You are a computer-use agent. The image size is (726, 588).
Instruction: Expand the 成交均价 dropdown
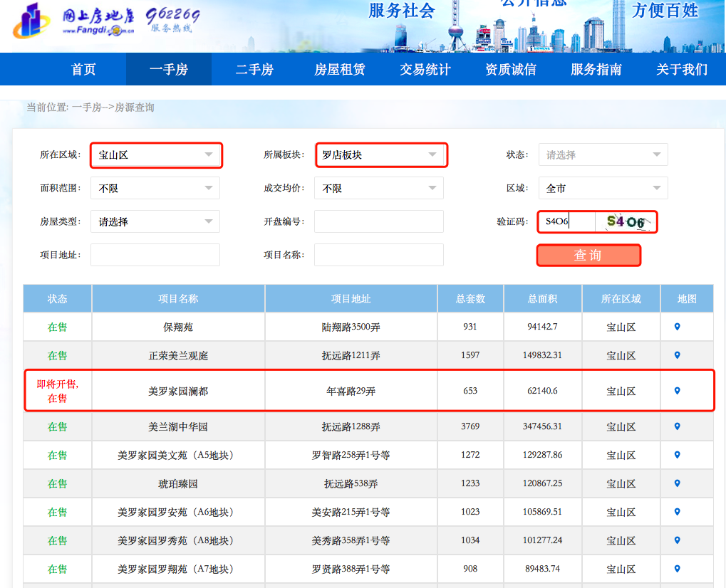pos(378,188)
